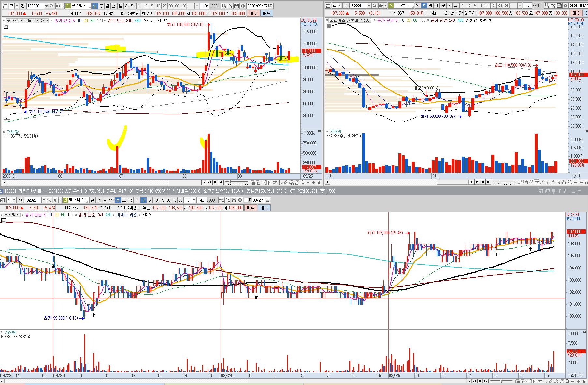Screen dimensions: 588x385
Task: Adjust zoom slider below bottom minute chart
Action: point(501,381)
